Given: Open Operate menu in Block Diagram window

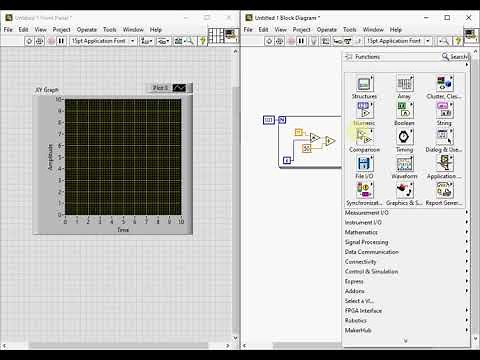Looking at the screenshot, I should (x=327, y=29).
